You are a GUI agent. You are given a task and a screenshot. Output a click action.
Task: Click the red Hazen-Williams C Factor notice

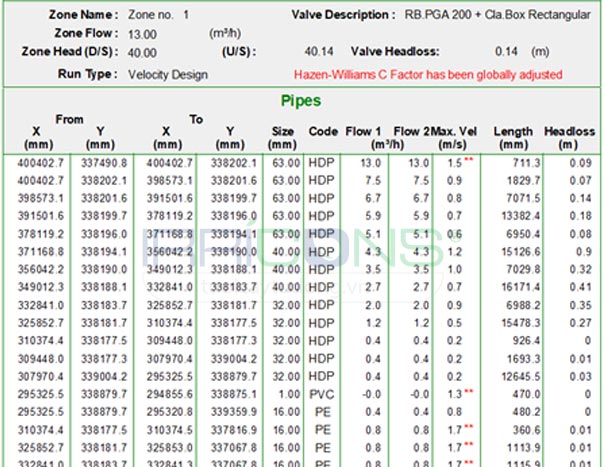point(428,74)
